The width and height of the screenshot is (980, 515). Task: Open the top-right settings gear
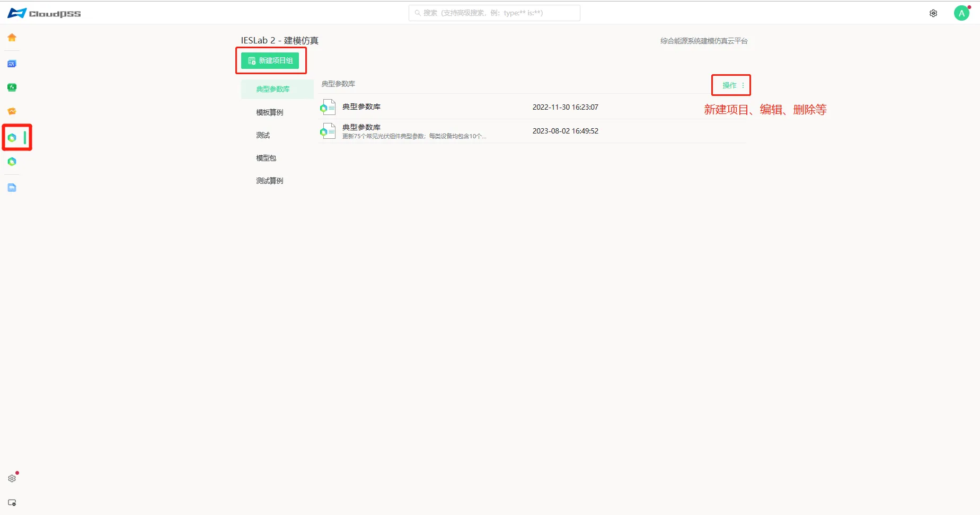(x=933, y=13)
